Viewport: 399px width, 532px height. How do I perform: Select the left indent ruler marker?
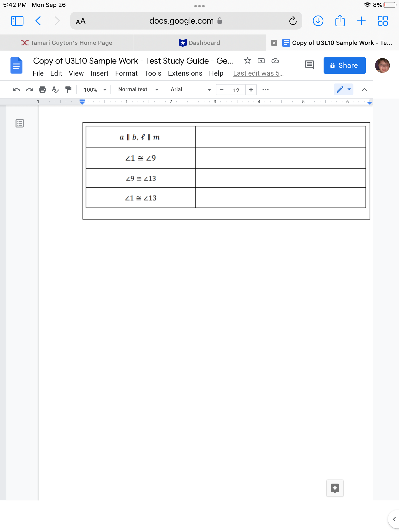83,101
